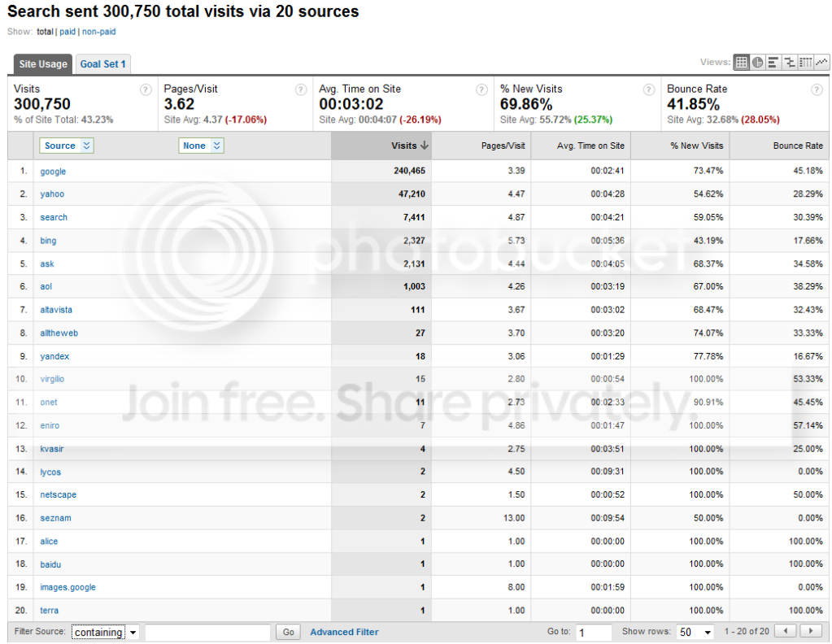Open the onet source link
832x644 pixels.
pyautogui.click(x=49, y=402)
